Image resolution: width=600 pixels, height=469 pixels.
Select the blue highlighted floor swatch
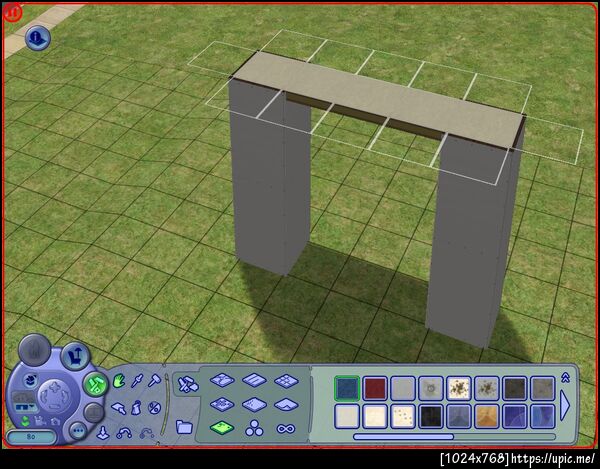point(347,388)
